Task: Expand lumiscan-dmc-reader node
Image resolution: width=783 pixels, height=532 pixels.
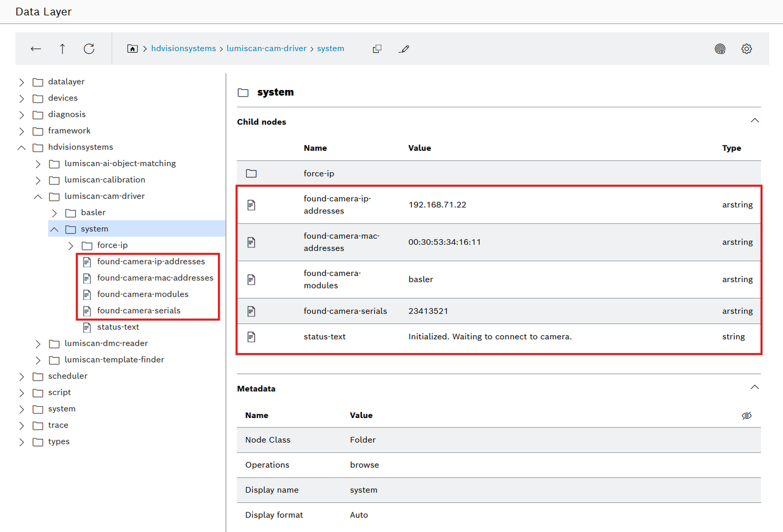Action: pos(38,344)
